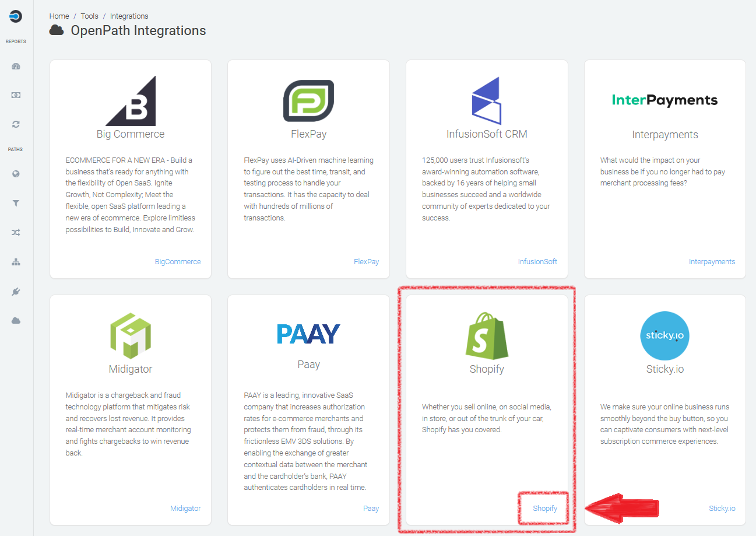Click the Big Commerce logo image

pos(131,100)
